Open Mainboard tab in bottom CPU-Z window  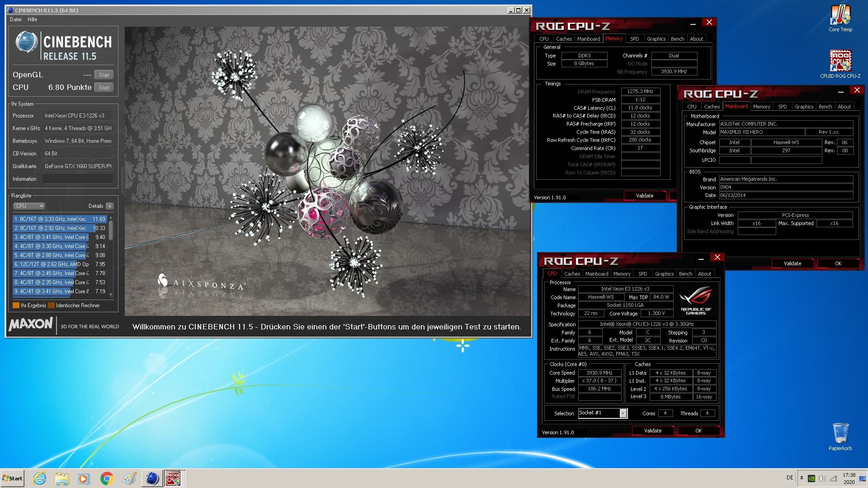click(x=597, y=274)
